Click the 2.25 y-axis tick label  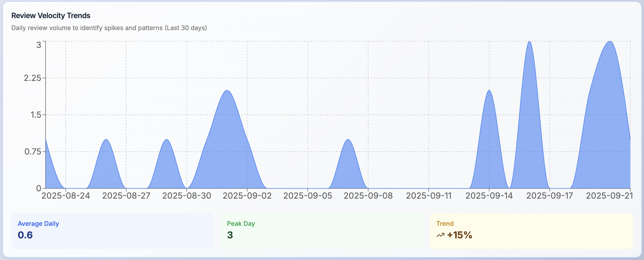click(x=32, y=78)
